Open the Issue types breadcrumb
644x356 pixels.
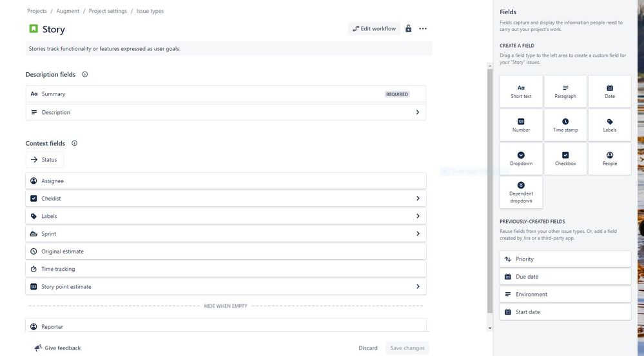(x=150, y=11)
